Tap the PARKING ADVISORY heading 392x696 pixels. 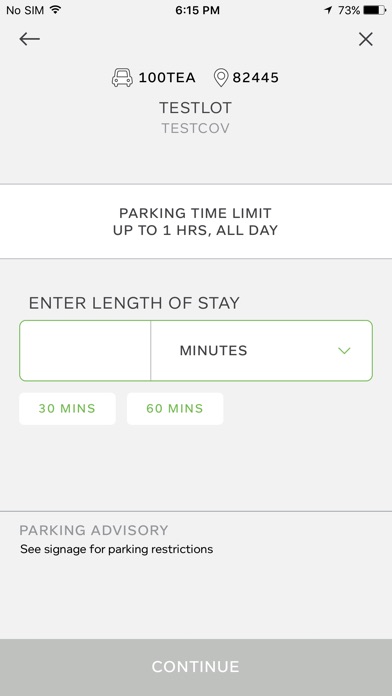click(94, 530)
